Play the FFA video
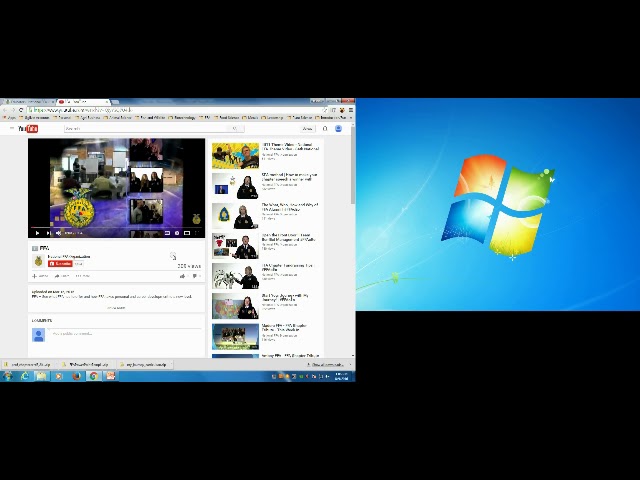This screenshot has height=480, width=640. 37,233
